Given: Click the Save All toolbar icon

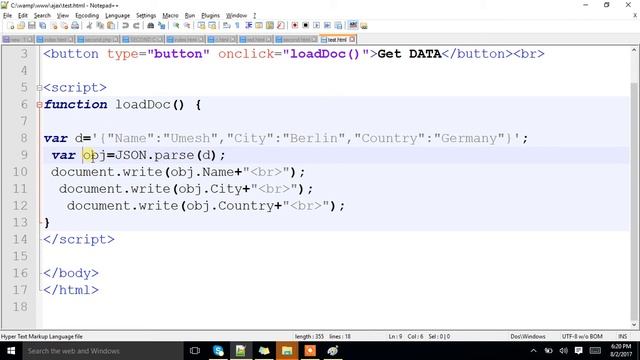Looking at the screenshot, I should [42, 25].
